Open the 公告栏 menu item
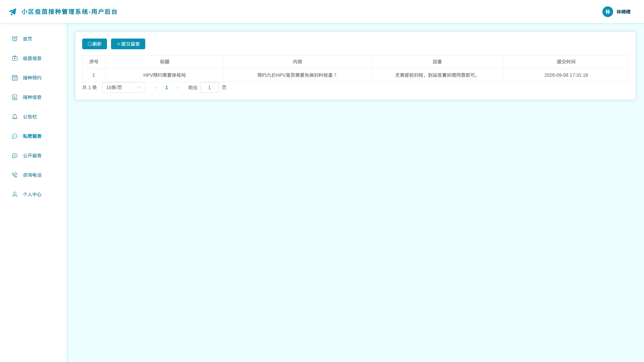The width and height of the screenshot is (644, 362). (34, 117)
